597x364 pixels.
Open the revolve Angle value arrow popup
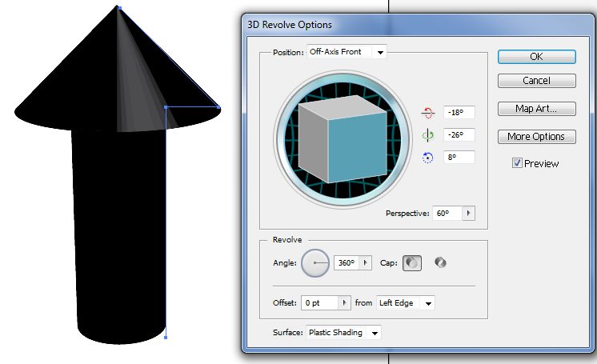click(x=365, y=262)
